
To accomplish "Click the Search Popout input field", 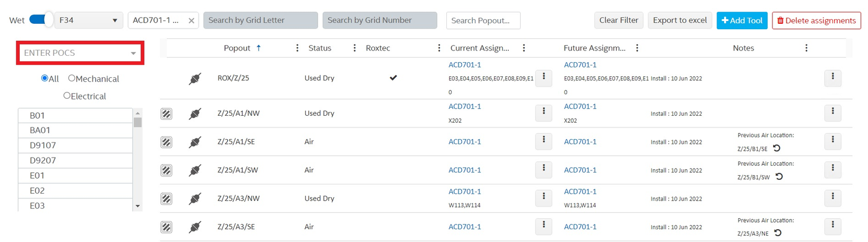I will pos(483,20).
